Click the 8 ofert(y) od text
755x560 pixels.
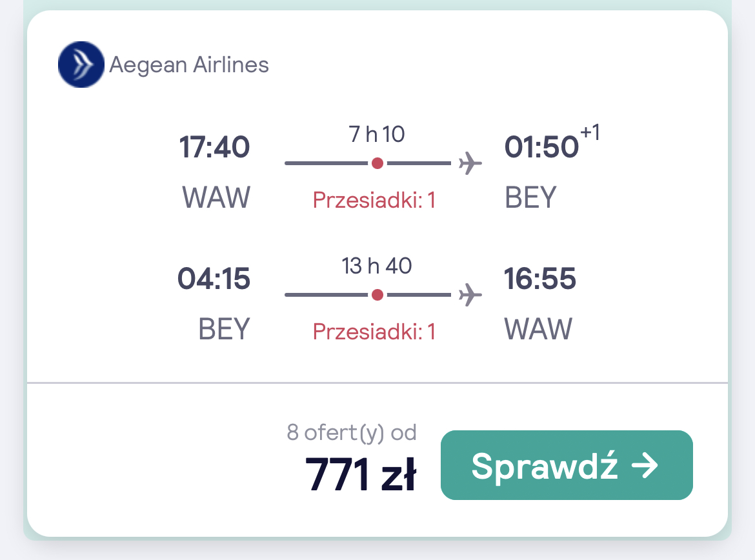click(x=352, y=432)
